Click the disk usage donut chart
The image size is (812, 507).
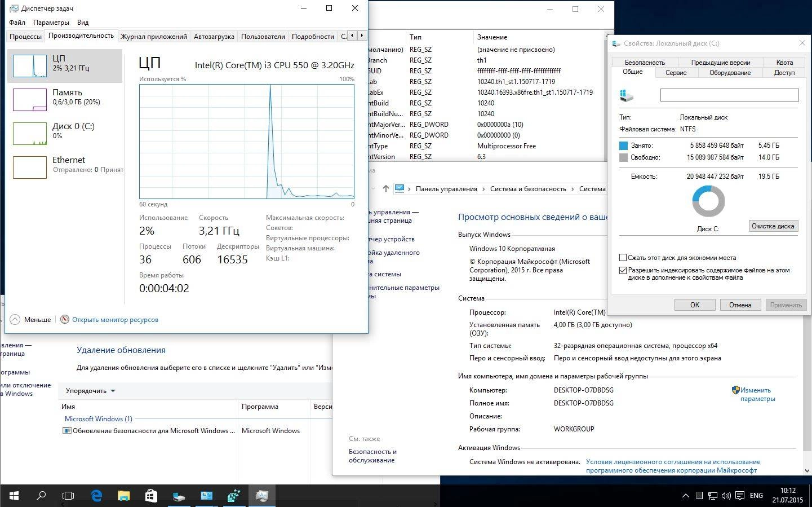(x=708, y=201)
